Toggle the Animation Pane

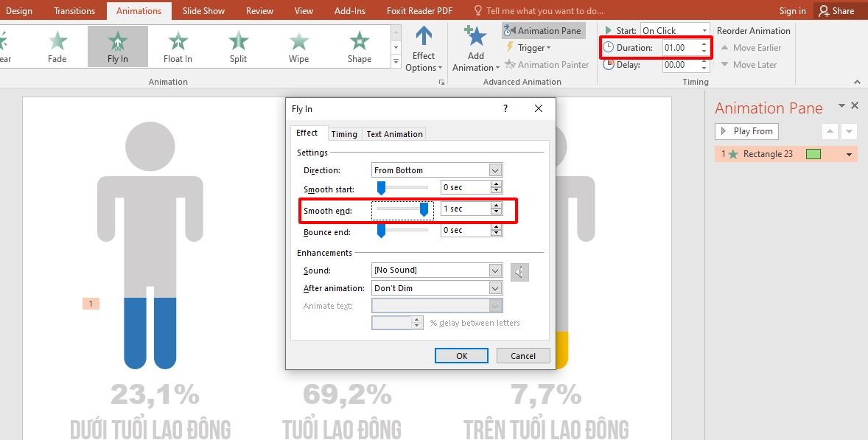pyautogui.click(x=543, y=30)
